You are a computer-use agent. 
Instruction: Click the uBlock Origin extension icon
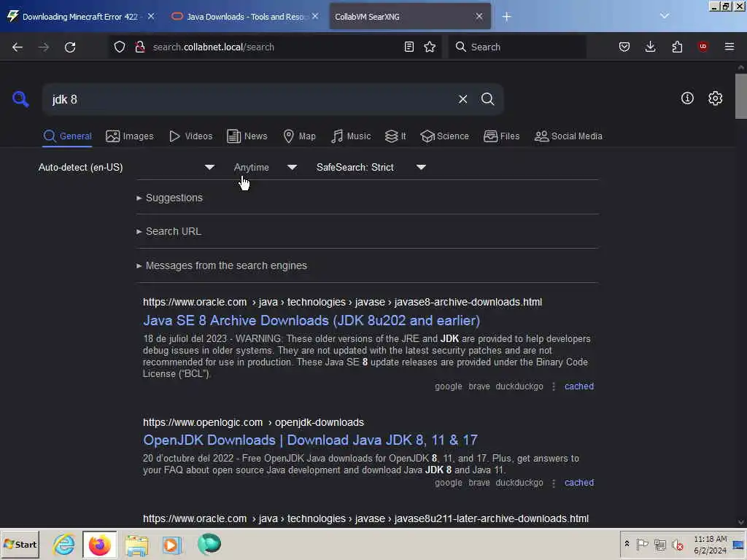tap(703, 46)
